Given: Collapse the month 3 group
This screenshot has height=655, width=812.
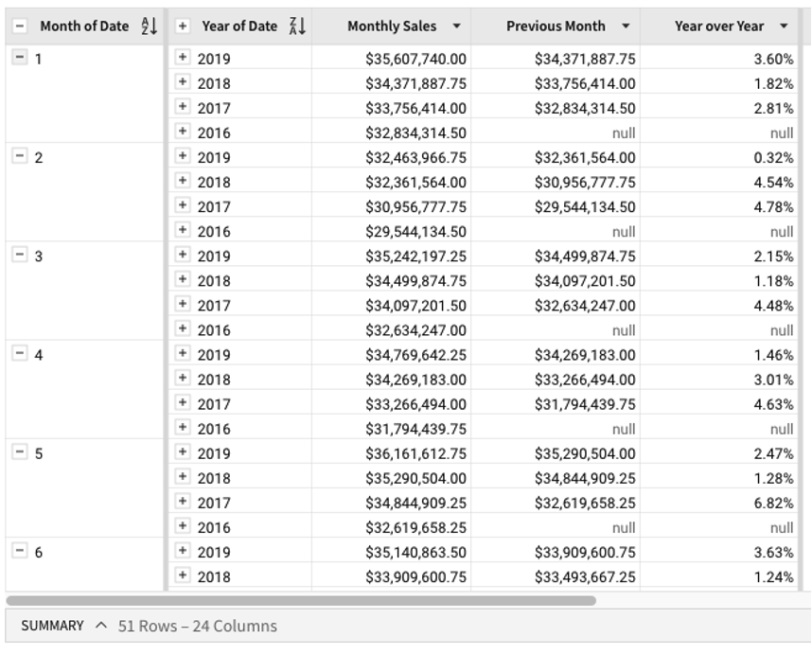Looking at the screenshot, I should pos(19,256).
